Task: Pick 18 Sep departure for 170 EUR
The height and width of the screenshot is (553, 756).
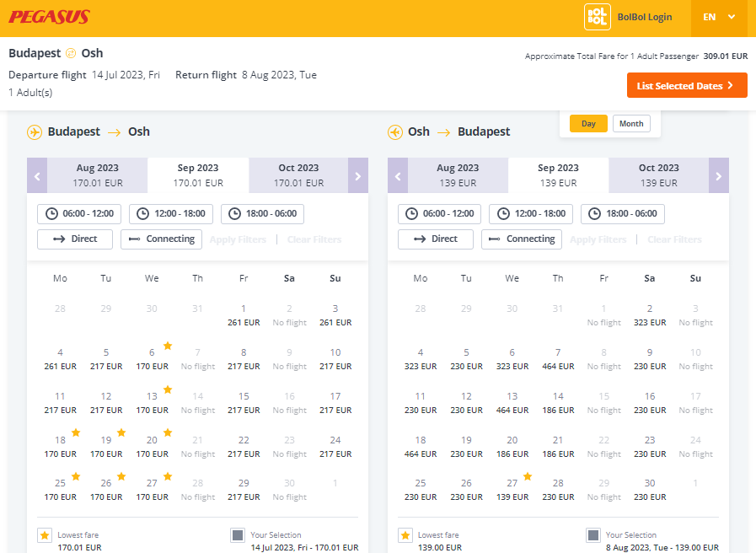Action: (61, 447)
